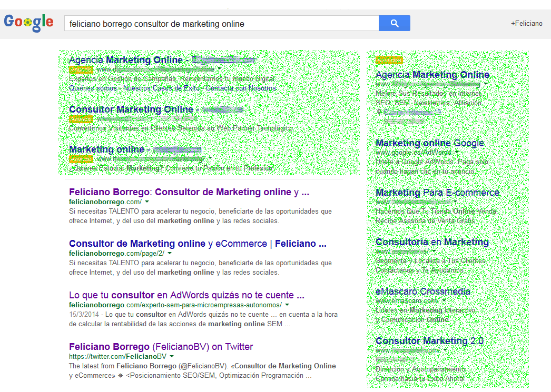Expand the URL arrow under the 'Agencia Marketing Online -' sitelinks ad
This screenshot has width=551, height=392.
coord(220,69)
